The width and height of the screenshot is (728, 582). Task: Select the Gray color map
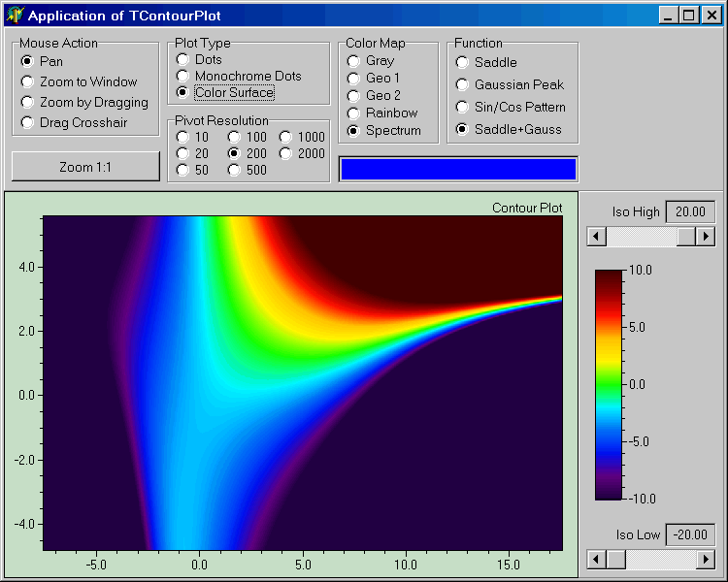354,61
